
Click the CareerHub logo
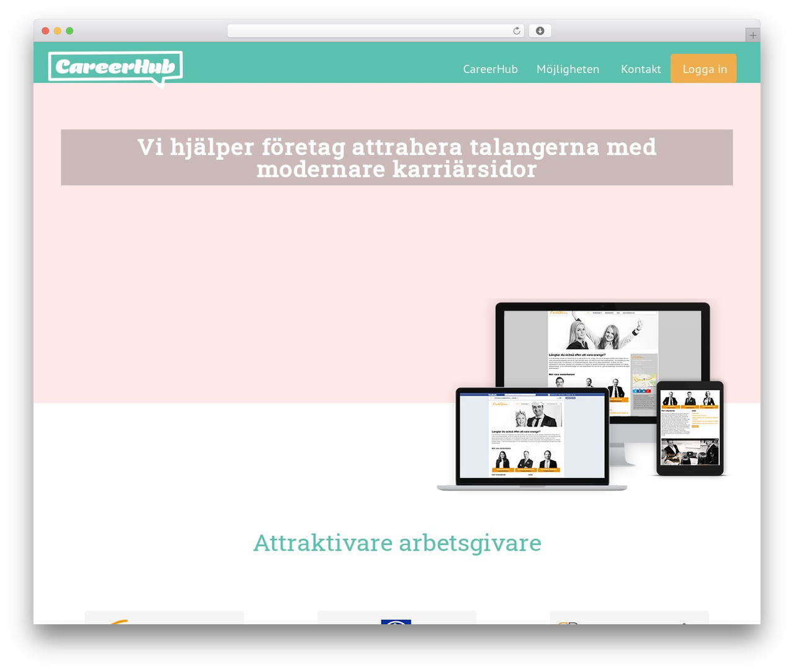115,68
